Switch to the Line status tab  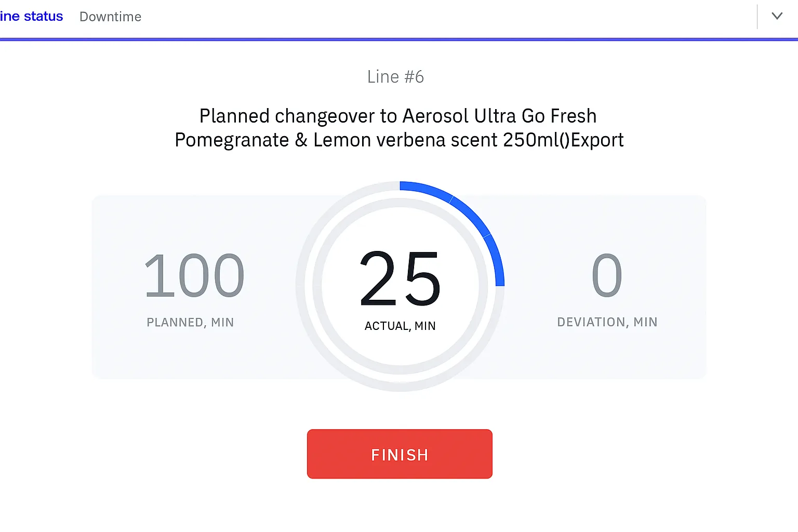(31, 17)
